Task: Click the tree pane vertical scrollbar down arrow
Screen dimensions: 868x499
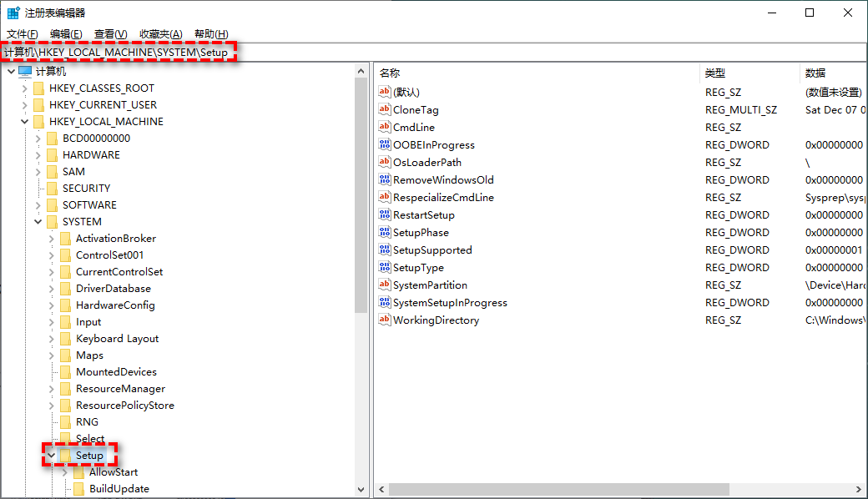Action: tap(361, 490)
